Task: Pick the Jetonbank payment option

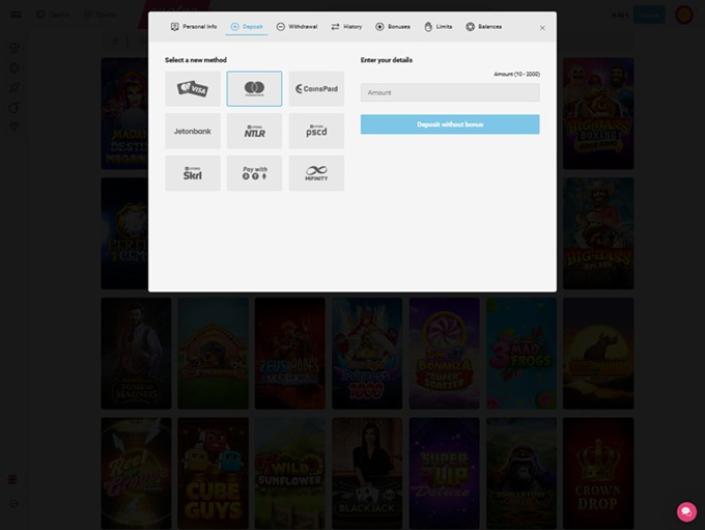Action: (x=193, y=131)
